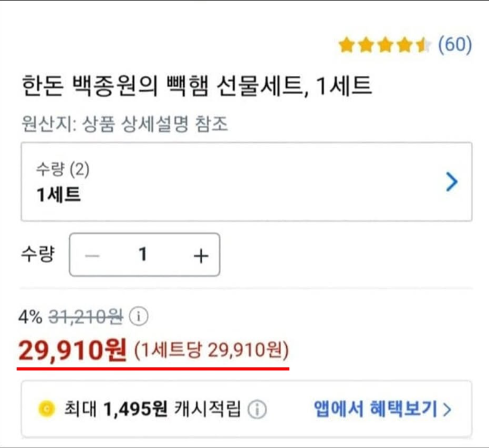Click the red sale price 29,910원
This screenshot has width=489, height=448.
point(73,349)
